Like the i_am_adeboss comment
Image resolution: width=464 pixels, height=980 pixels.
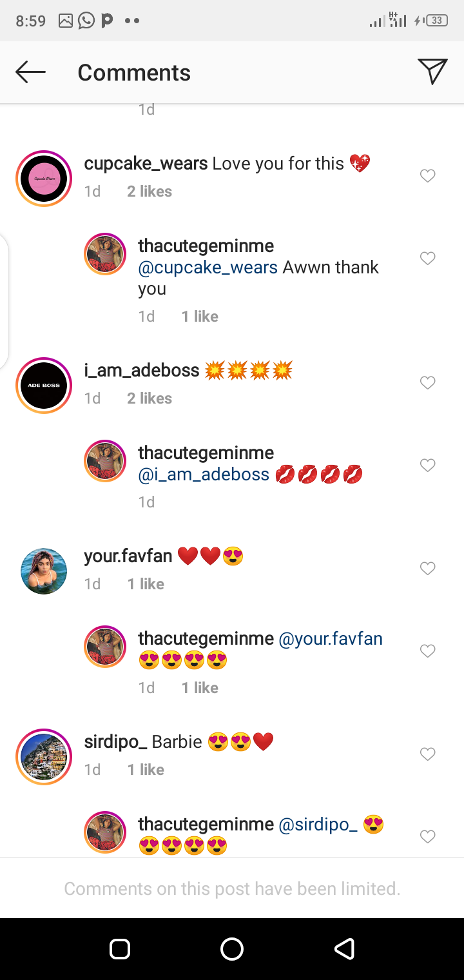(x=428, y=383)
